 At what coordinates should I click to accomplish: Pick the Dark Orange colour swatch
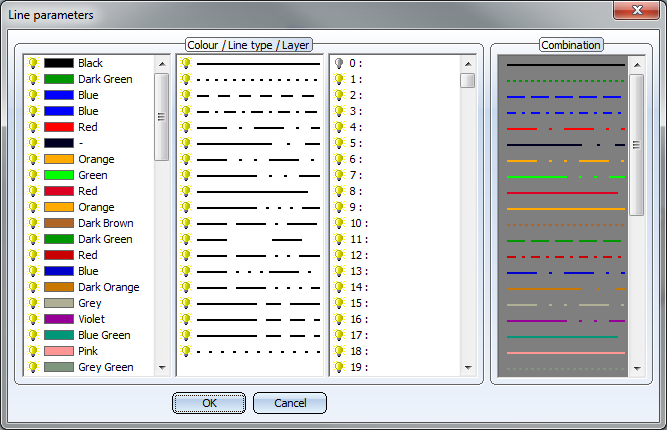(x=59, y=287)
